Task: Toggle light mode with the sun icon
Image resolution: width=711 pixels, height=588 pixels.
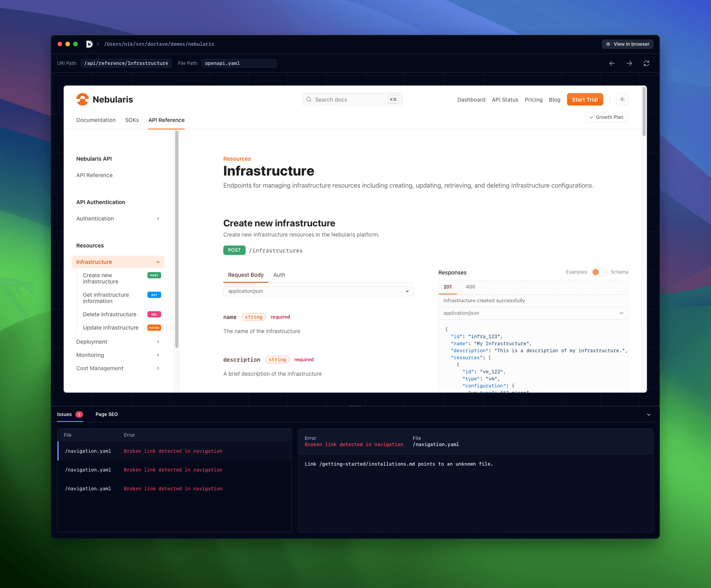Action: tap(622, 99)
